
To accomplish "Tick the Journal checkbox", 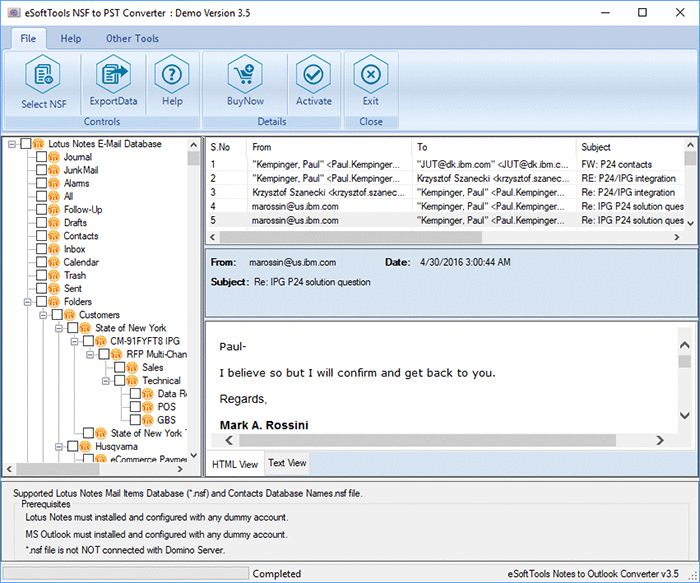I will coord(42,157).
